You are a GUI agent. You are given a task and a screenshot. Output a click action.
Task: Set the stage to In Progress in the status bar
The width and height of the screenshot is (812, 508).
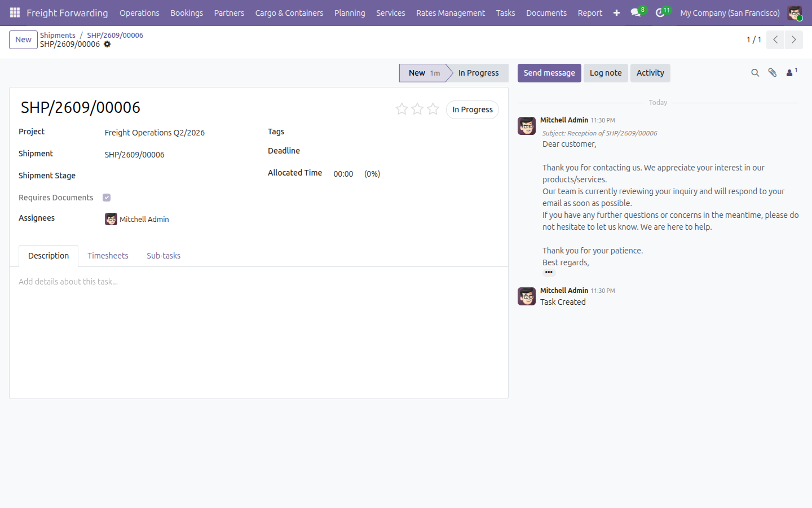(x=478, y=73)
